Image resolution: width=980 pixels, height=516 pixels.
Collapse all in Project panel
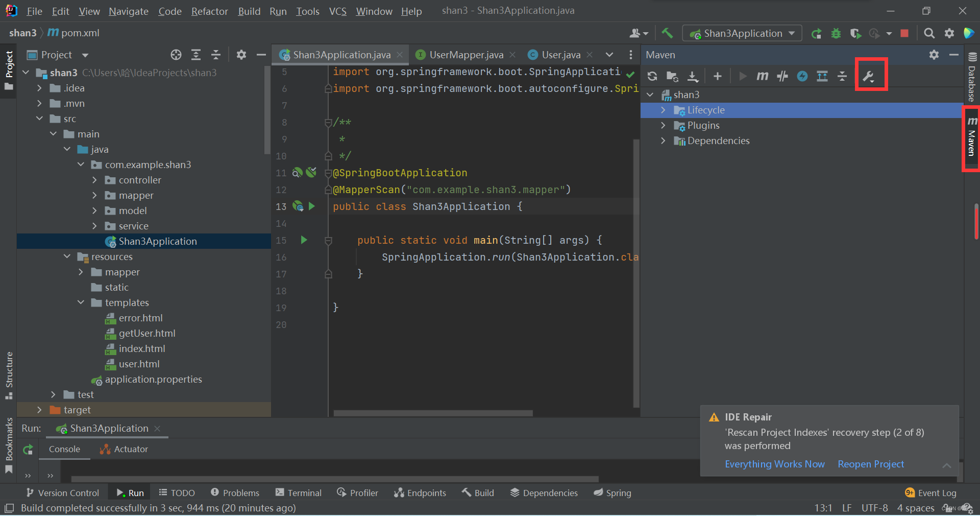click(216, 55)
